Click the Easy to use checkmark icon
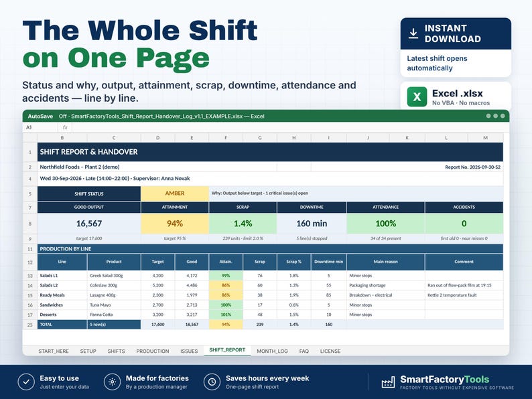Viewport: 532px width, 399px height. [26, 382]
